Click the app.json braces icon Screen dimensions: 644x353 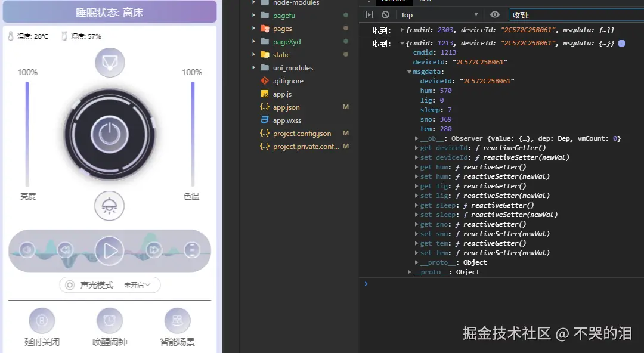tap(265, 107)
